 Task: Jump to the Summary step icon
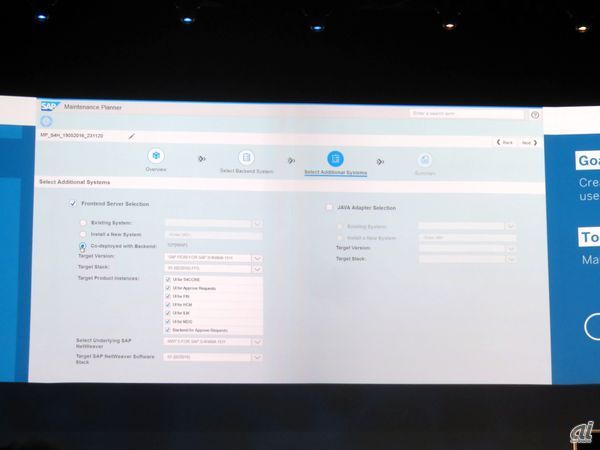tap(425, 160)
